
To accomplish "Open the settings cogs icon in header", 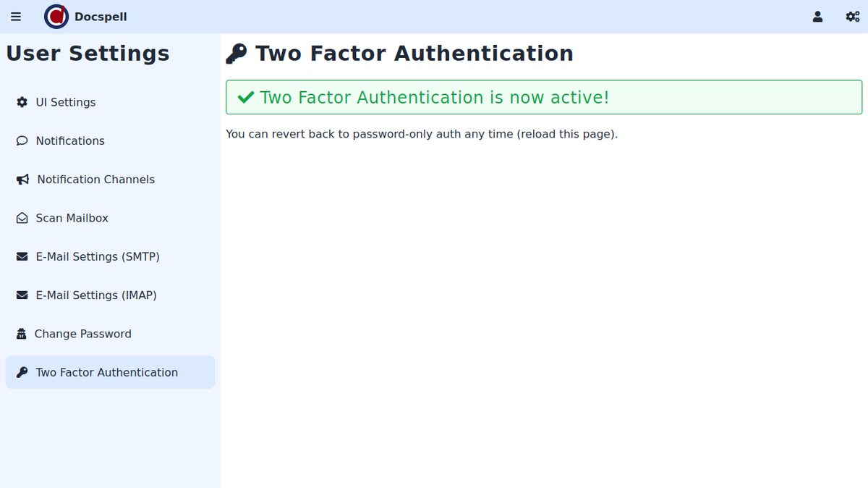I will pos(852,17).
